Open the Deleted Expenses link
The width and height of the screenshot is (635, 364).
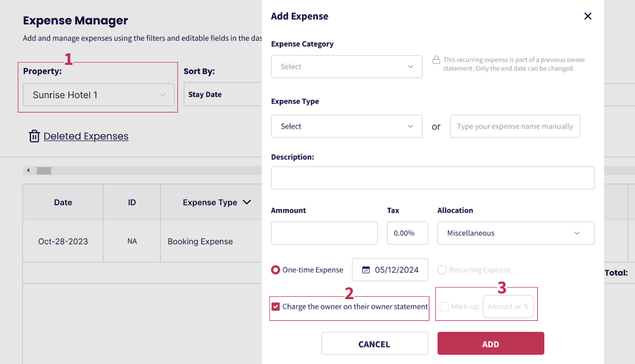tap(86, 136)
